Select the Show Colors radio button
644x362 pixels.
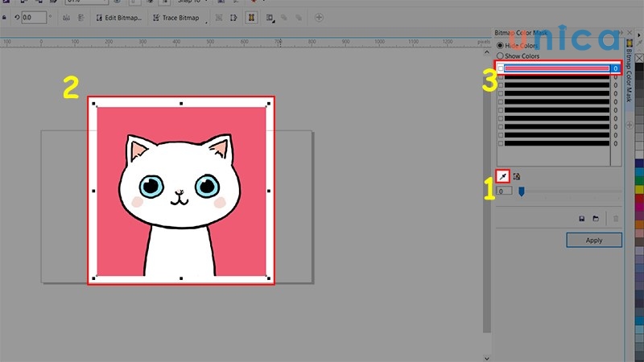tap(500, 56)
